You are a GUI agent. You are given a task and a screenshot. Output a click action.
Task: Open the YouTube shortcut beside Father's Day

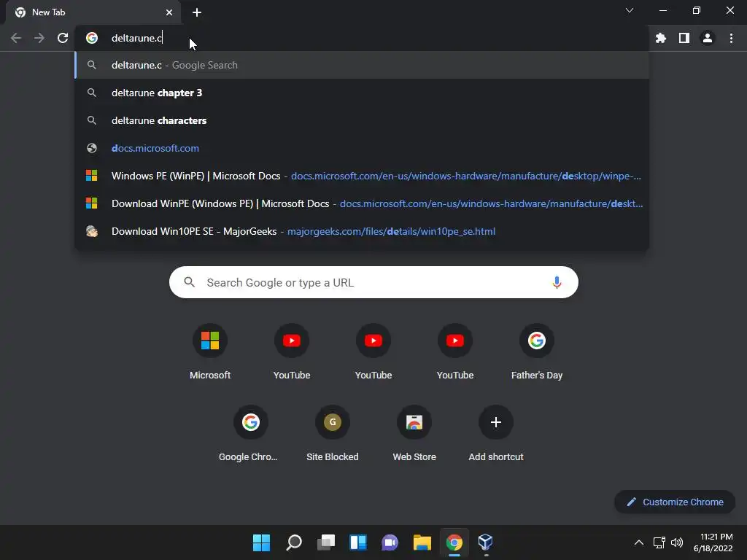click(455, 351)
